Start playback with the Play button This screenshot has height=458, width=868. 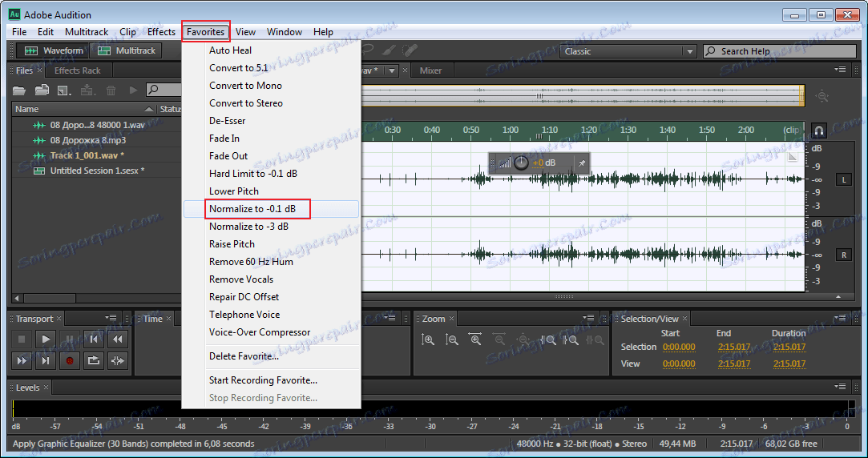pyautogui.click(x=46, y=339)
